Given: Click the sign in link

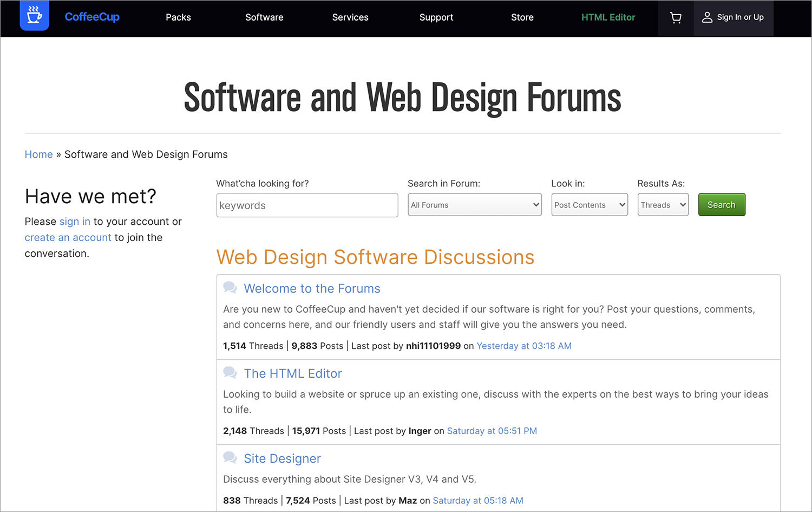Looking at the screenshot, I should (75, 221).
